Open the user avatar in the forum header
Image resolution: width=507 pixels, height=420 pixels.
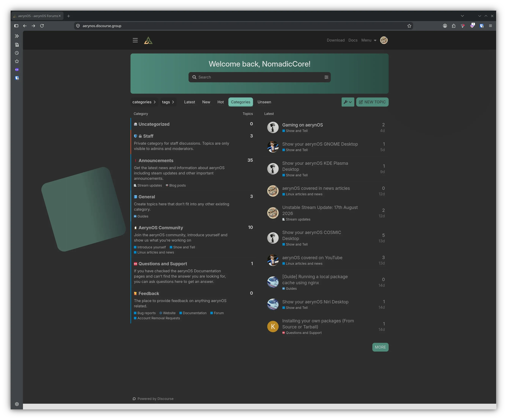pyautogui.click(x=384, y=40)
